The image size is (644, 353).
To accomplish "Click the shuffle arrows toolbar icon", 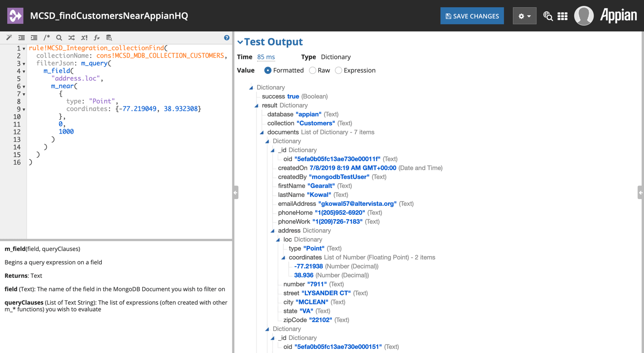I will click(x=71, y=37).
